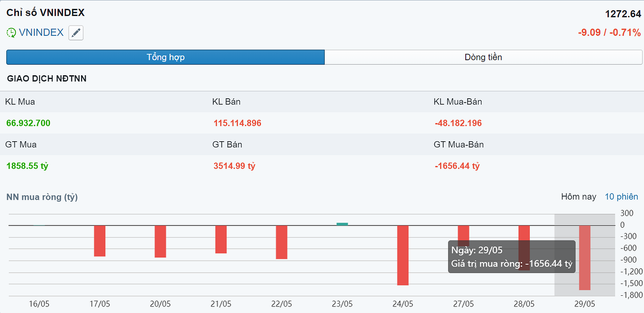
Task: Click the 21/05 red bar
Action: pyautogui.click(x=221, y=239)
